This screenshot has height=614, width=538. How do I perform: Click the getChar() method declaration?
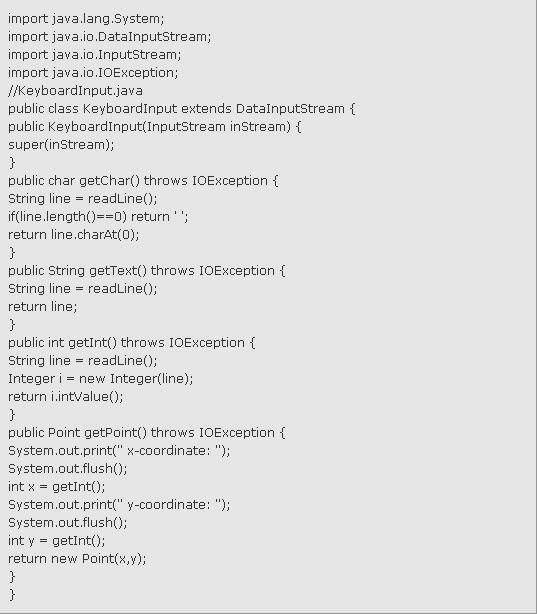[143, 181]
